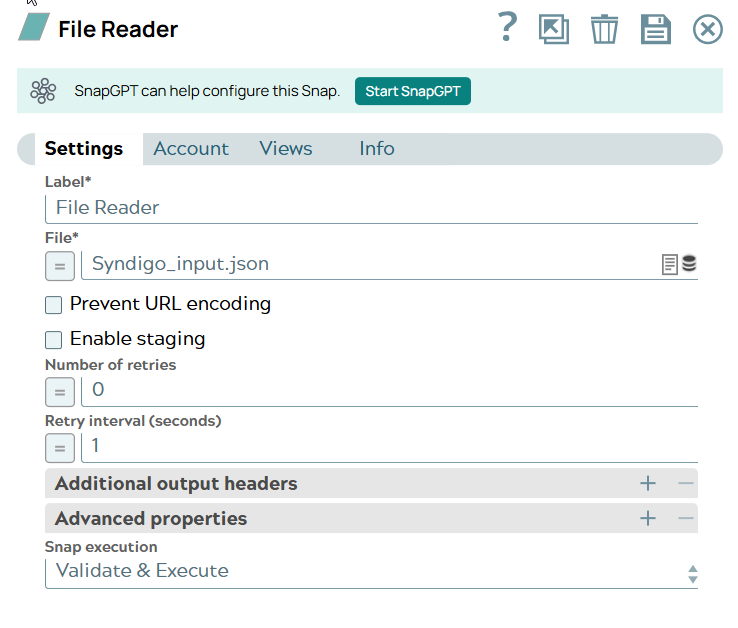Viewport: 738px width, 628px height.
Task: Switch to the Views tab
Action: pyautogui.click(x=286, y=149)
